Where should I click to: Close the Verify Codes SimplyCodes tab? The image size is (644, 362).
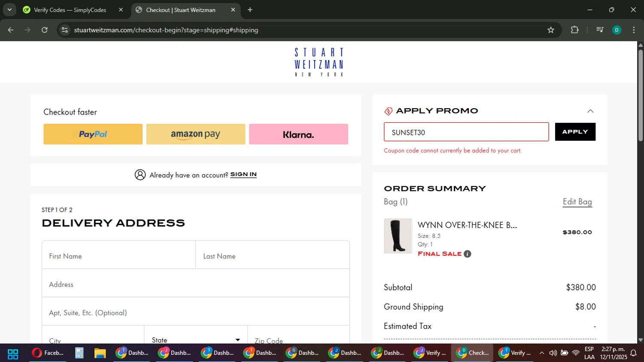[x=121, y=10]
